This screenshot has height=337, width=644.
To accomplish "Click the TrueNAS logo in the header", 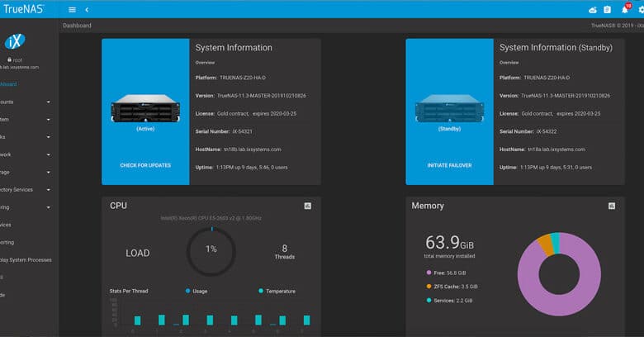I will point(23,9).
